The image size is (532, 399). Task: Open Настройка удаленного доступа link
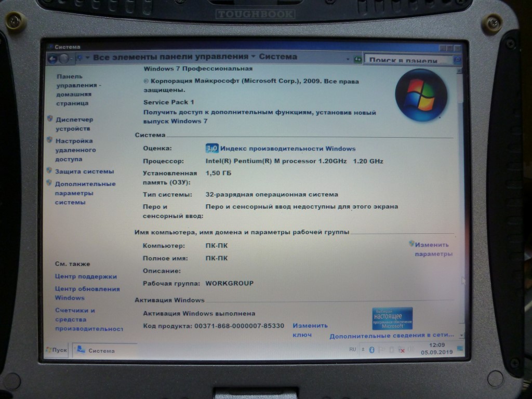75,150
